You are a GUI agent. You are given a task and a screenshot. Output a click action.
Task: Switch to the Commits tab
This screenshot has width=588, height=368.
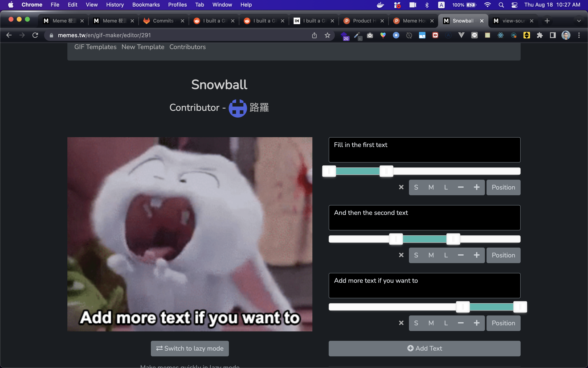[x=163, y=21]
